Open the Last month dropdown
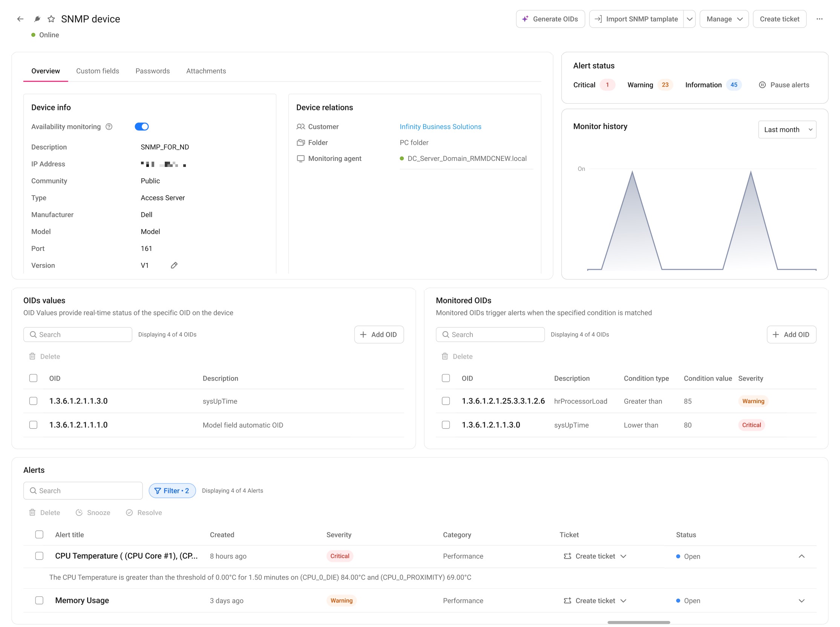This screenshot has height=627, width=840. pos(787,130)
